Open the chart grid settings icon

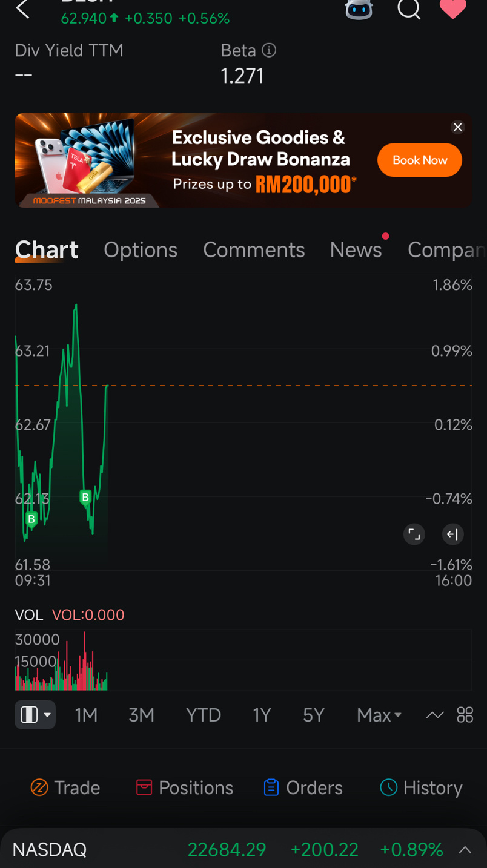coord(465,715)
